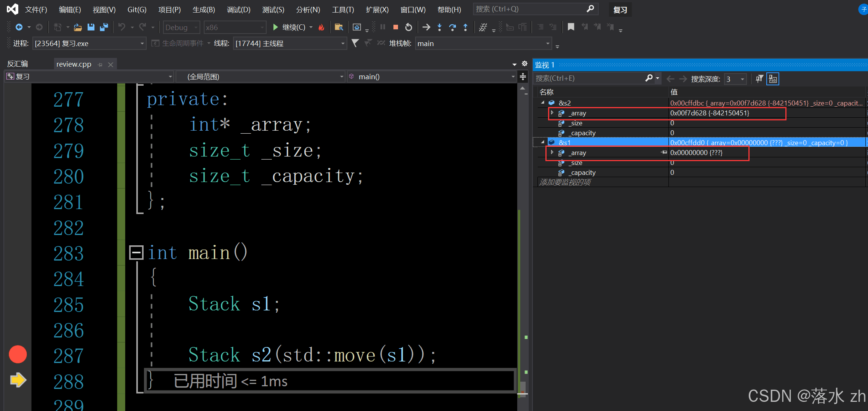
Task: Open the 调试(D) menu
Action: (239, 10)
